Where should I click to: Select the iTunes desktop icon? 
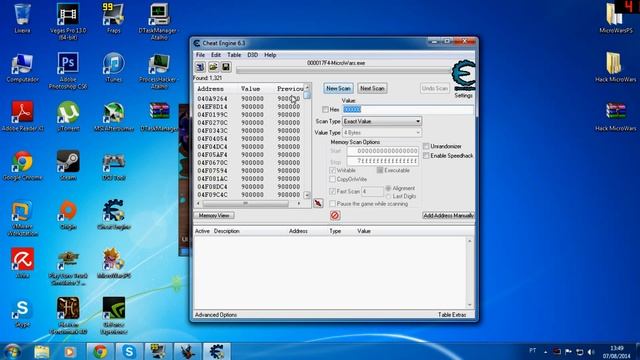[x=113, y=67]
